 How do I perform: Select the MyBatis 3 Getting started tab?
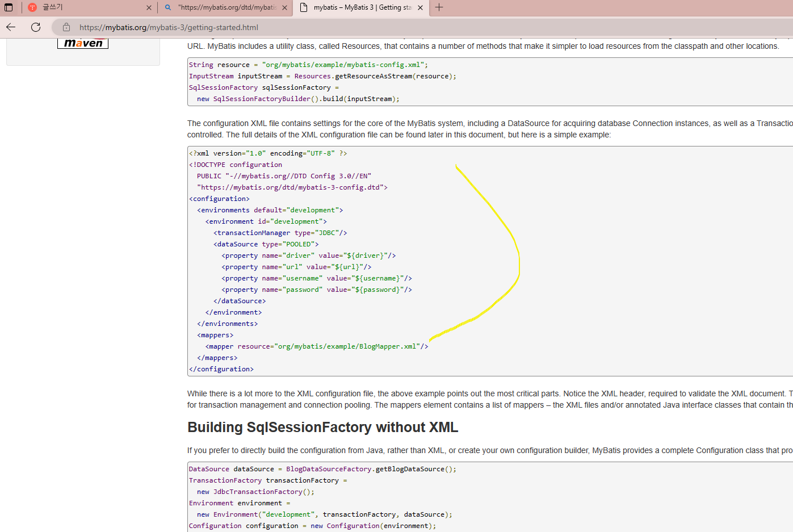(361, 7)
